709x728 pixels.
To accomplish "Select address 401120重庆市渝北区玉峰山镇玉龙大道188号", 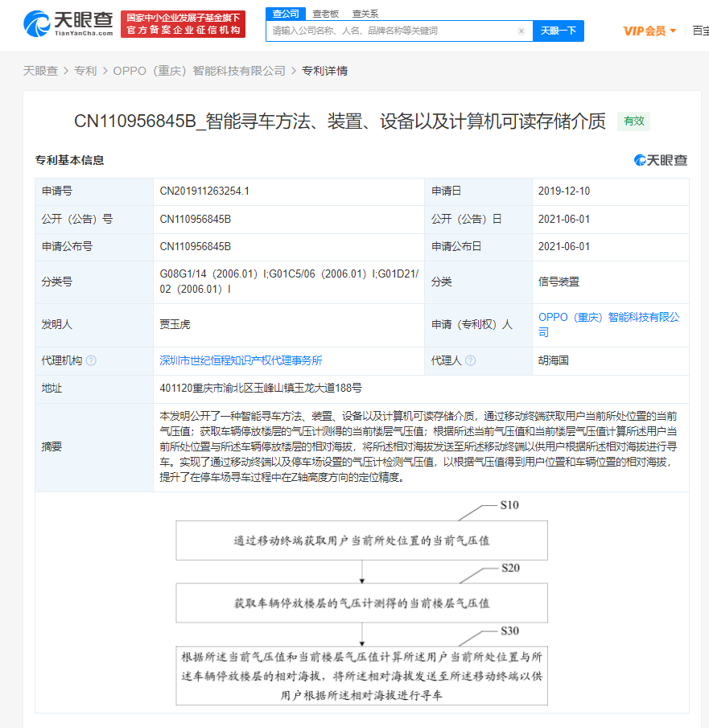I will tap(261, 389).
